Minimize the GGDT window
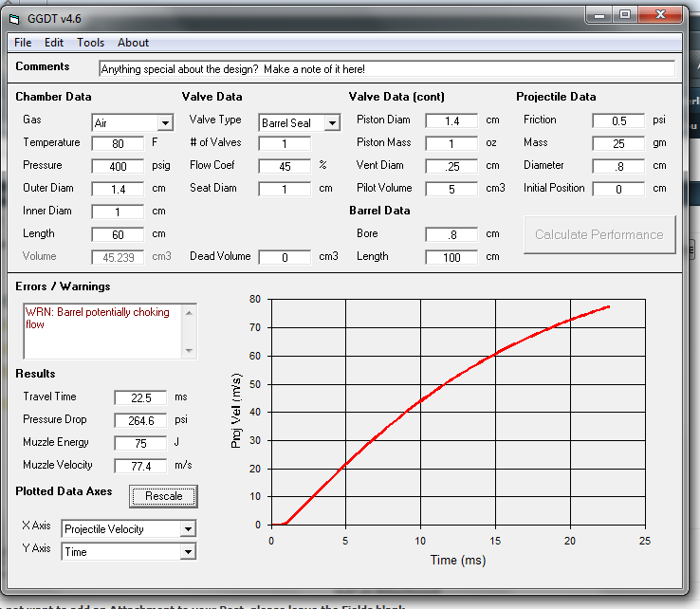Image resolution: width=700 pixels, height=609 pixels. point(599,15)
